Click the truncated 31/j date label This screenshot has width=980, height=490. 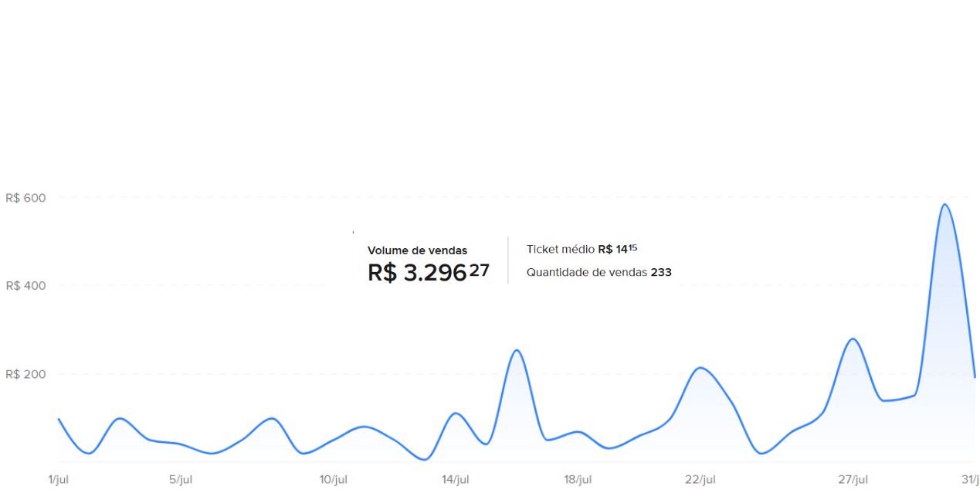pyautogui.click(x=971, y=480)
